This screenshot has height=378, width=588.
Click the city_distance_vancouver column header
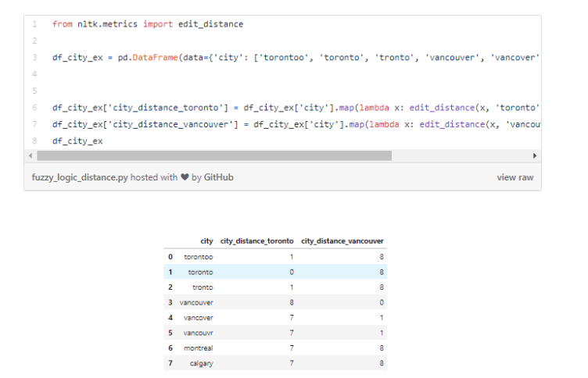[342, 241]
